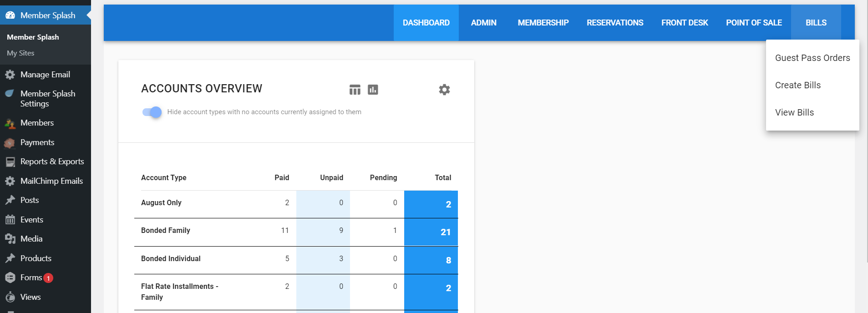Select Create Bills from Bills menu
868x313 pixels.
[812, 85]
